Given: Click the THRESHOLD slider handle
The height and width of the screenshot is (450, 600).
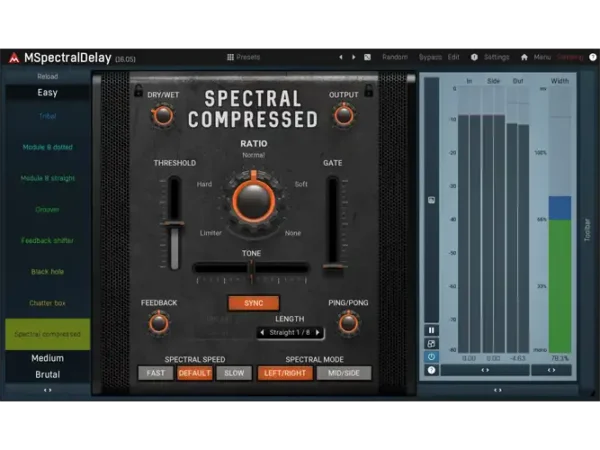Looking at the screenshot, I should coord(174,224).
